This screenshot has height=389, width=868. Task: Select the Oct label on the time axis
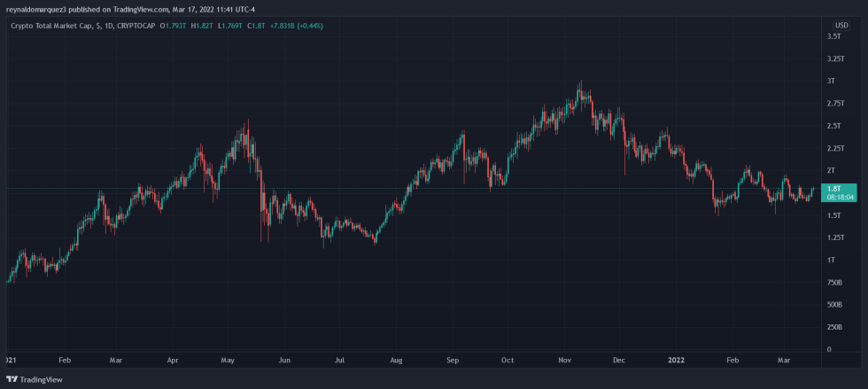point(508,362)
